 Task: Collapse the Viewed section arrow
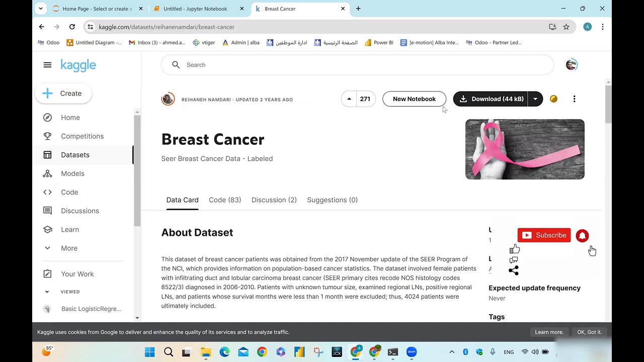point(47,292)
